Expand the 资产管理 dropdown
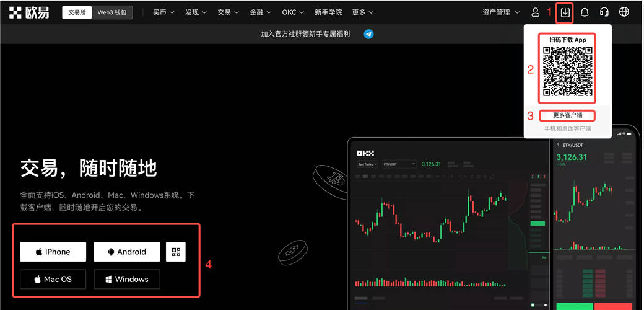This screenshot has width=644, height=310. (500, 12)
